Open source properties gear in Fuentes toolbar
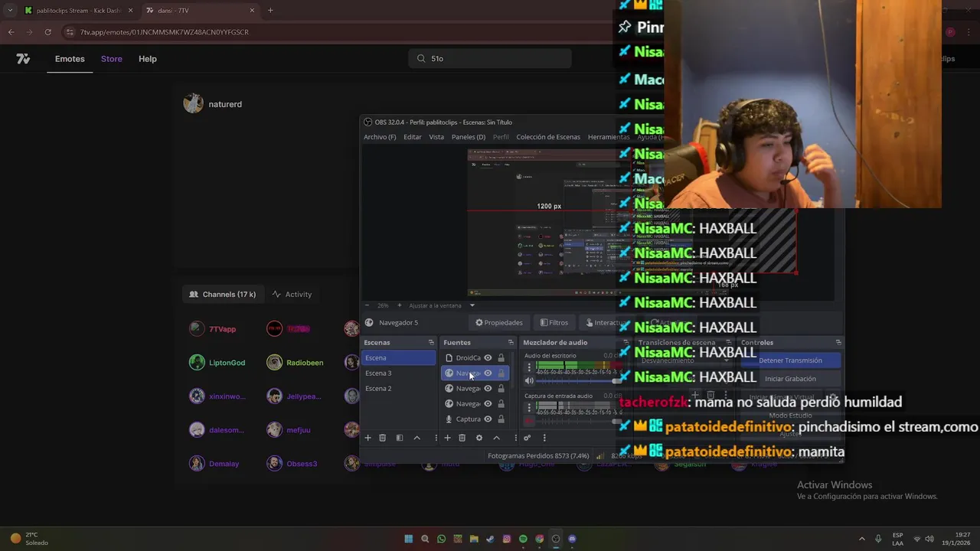 click(x=479, y=438)
